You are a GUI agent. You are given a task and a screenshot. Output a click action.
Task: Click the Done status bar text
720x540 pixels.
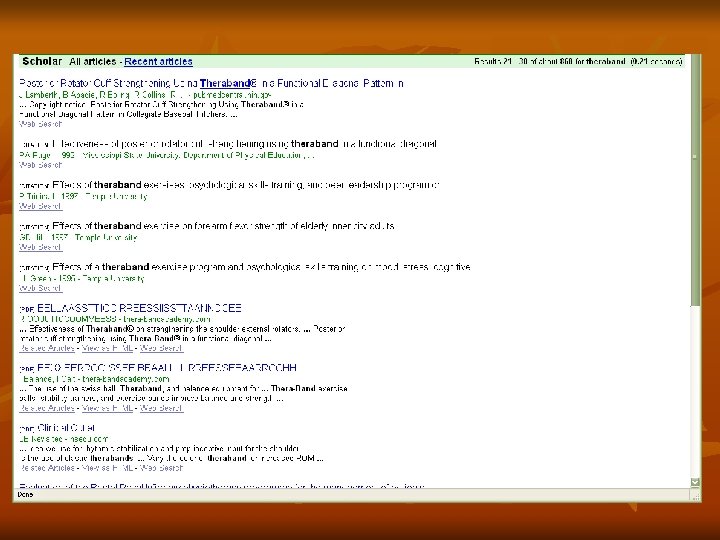pyautogui.click(x=25, y=495)
